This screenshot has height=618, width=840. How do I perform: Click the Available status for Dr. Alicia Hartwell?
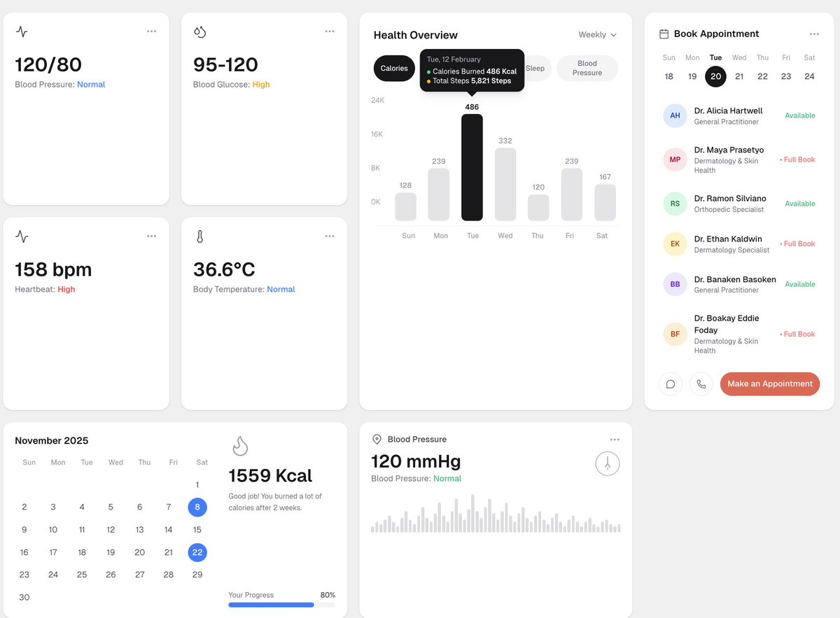click(x=800, y=115)
